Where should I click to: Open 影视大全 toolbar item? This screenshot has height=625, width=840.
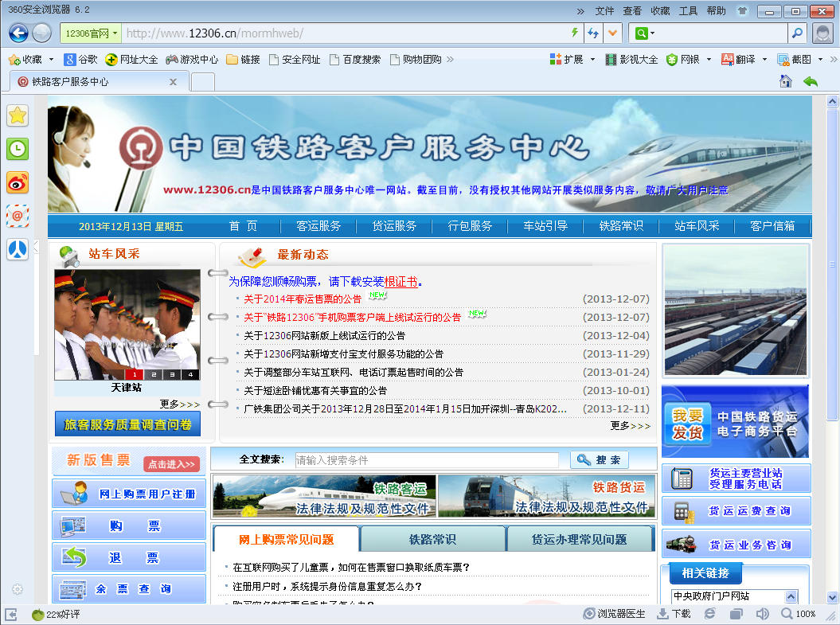click(x=631, y=60)
